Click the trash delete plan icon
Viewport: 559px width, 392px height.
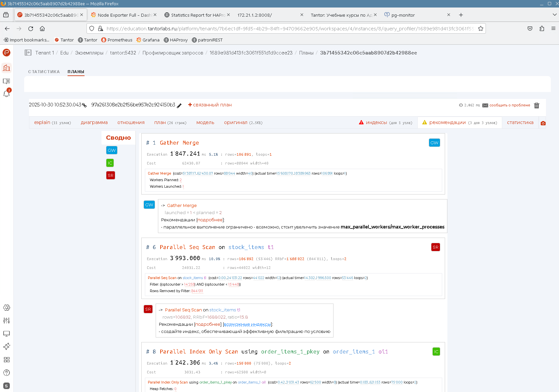coord(536,105)
